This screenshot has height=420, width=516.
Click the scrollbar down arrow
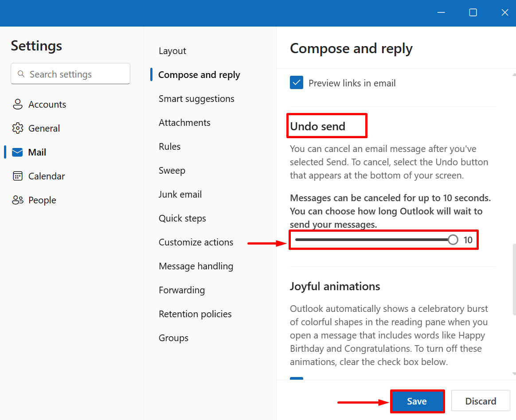click(513, 374)
